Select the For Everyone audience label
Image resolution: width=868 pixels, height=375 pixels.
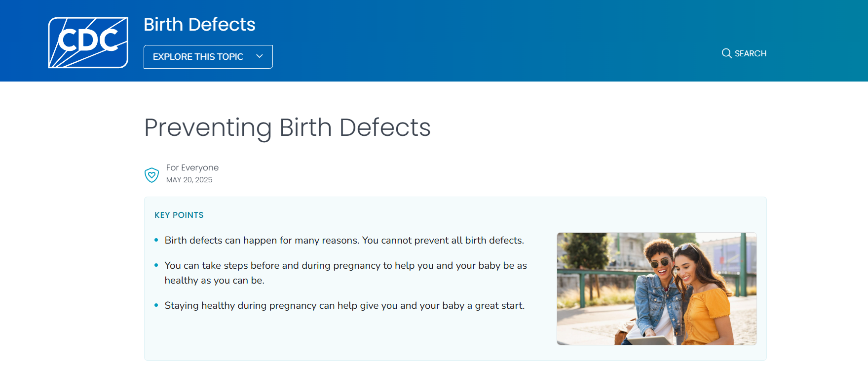192,167
